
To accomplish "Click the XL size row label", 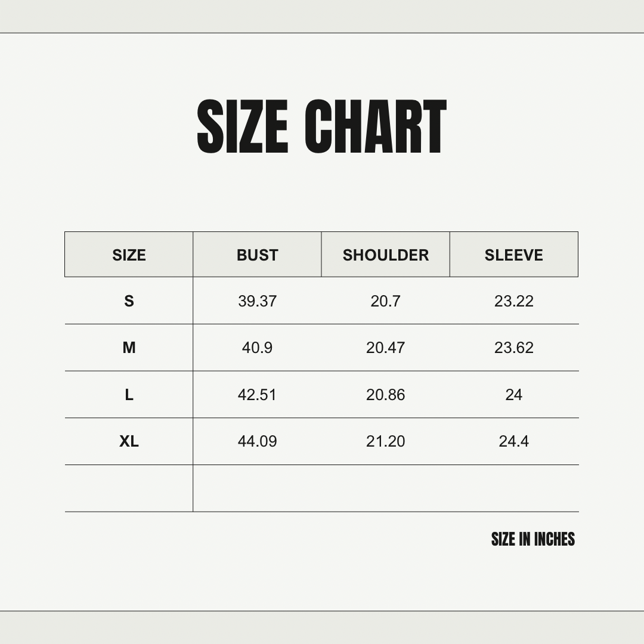I will coord(129,441).
